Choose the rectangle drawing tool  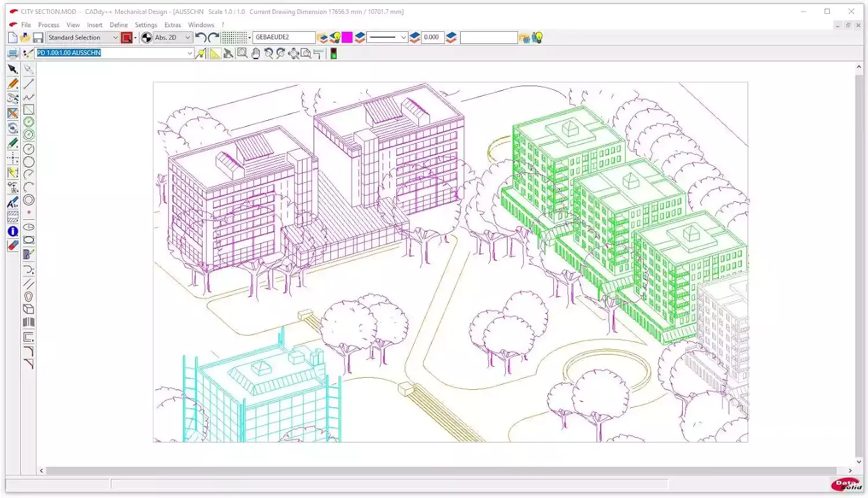coord(29,110)
